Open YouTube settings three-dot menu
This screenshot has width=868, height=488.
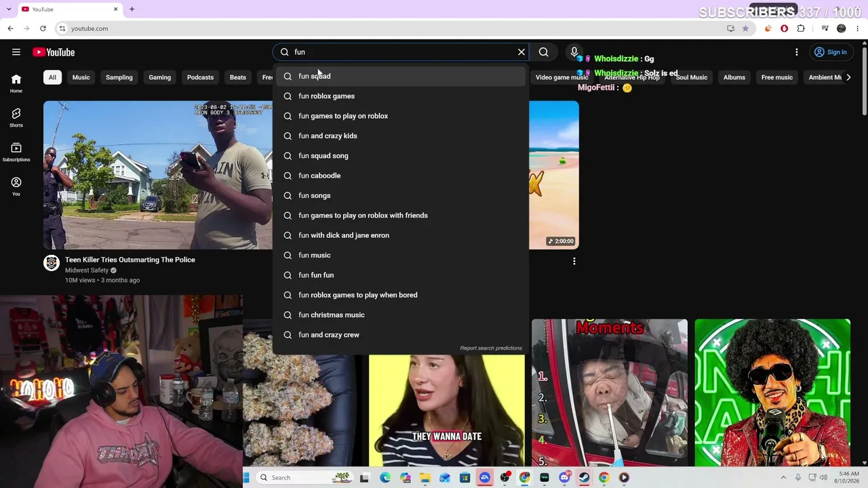pyautogui.click(x=797, y=52)
